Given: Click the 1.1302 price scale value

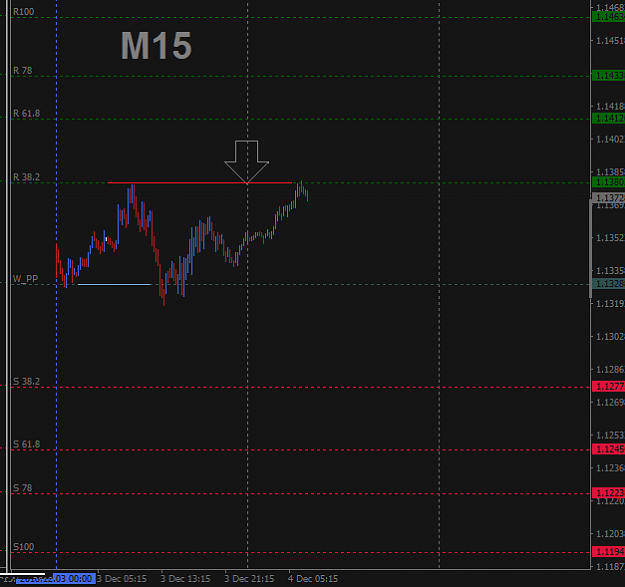Looking at the screenshot, I should click(610, 337).
